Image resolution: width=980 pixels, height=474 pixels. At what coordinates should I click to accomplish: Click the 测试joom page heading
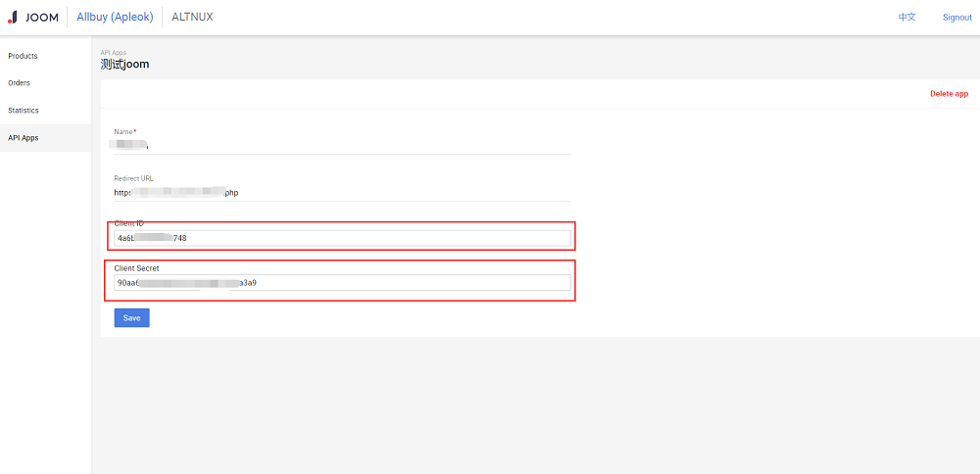pyautogui.click(x=124, y=65)
